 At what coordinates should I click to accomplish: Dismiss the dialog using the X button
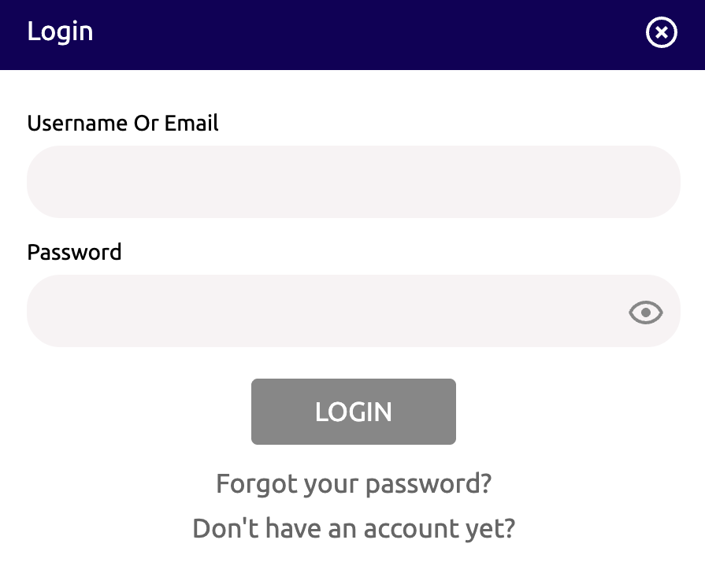click(660, 32)
